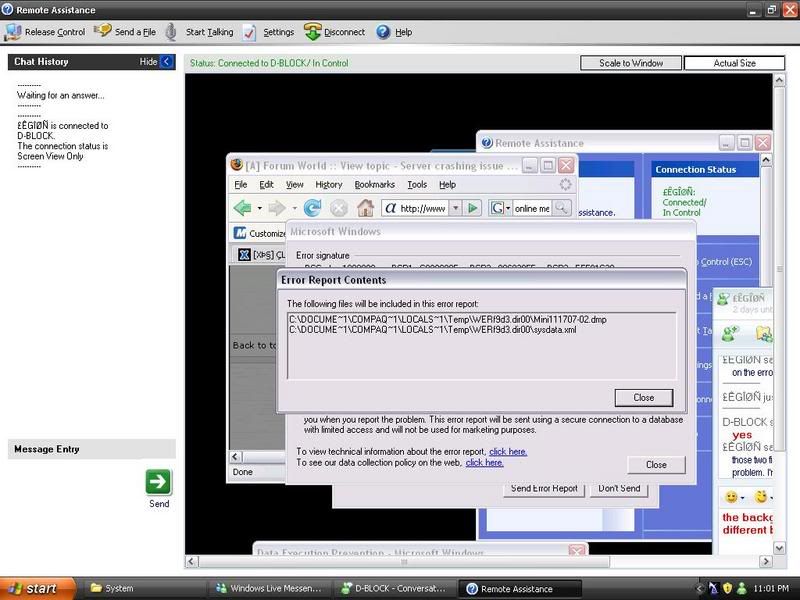Image resolution: width=800 pixels, height=600 pixels.
Task: Click the data collection policy 'click here' link
Action: click(484, 463)
